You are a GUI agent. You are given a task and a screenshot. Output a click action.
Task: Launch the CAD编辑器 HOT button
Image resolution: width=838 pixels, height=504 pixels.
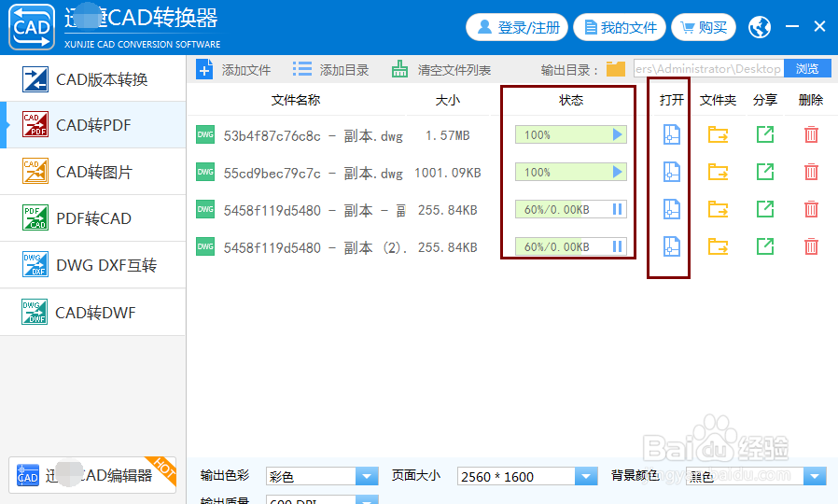click(92, 475)
